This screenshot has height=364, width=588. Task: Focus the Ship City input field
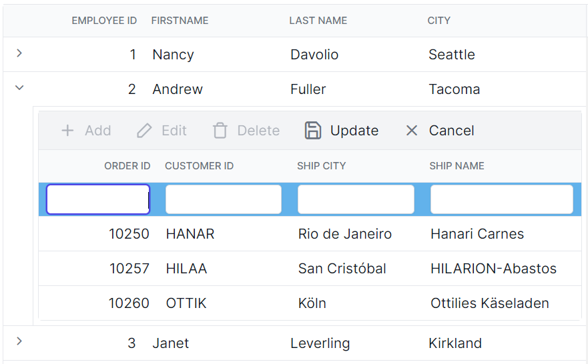click(356, 199)
